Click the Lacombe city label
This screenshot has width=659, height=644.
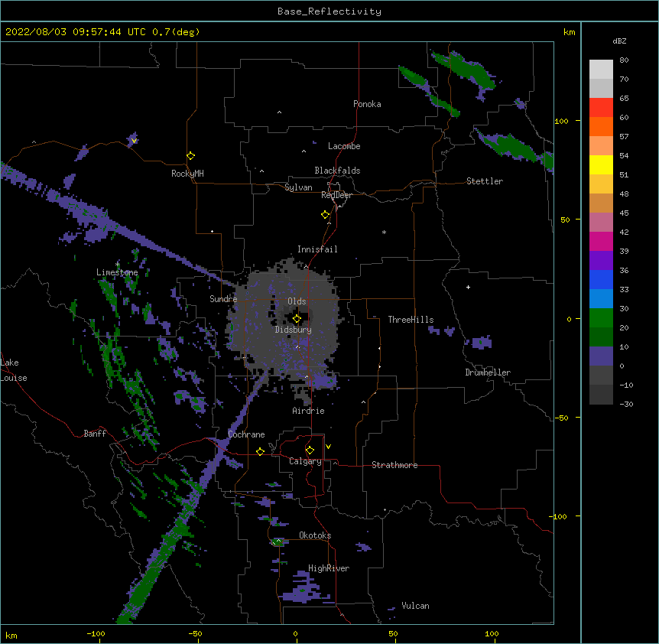(344, 146)
